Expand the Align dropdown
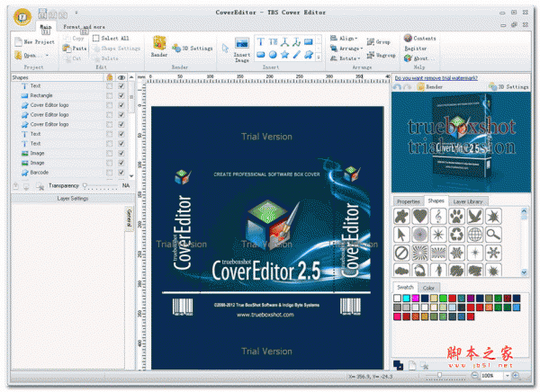The width and height of the screenshot is (540, 392). 356,39
